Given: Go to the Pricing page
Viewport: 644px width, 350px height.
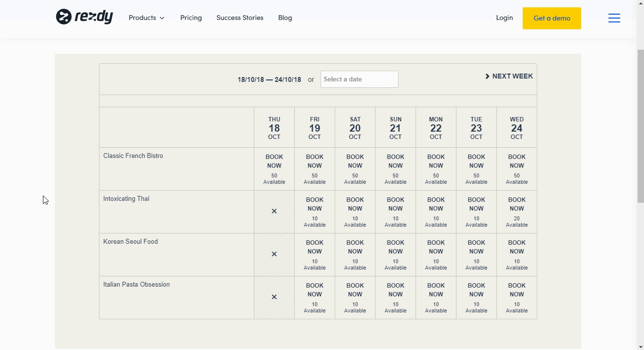Looking at the screenshot, I should (x=190, y=18).
